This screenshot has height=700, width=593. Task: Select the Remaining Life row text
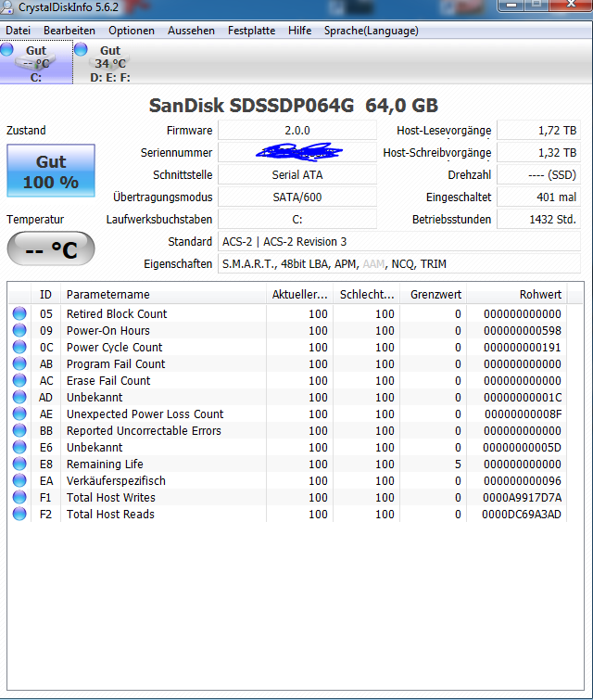pyautogui.click(x=105, y=465)
